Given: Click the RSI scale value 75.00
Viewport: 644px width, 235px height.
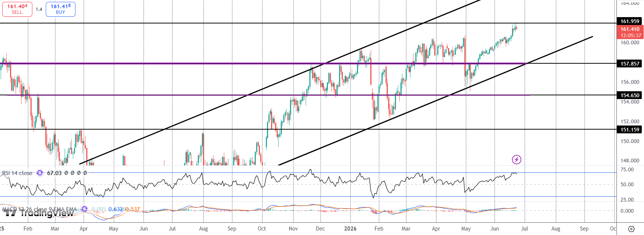Looking at the screenshot, I should click(627, 169).
